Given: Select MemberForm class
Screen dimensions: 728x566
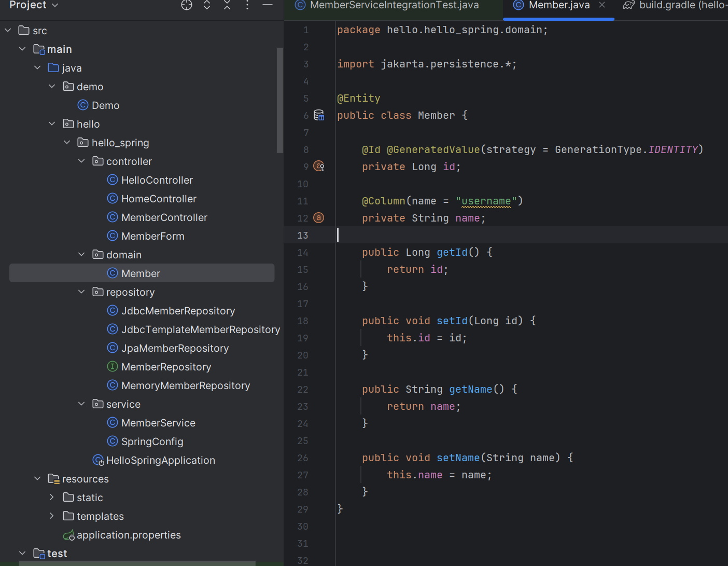Looking at the screenshot, I should (146, 236).
